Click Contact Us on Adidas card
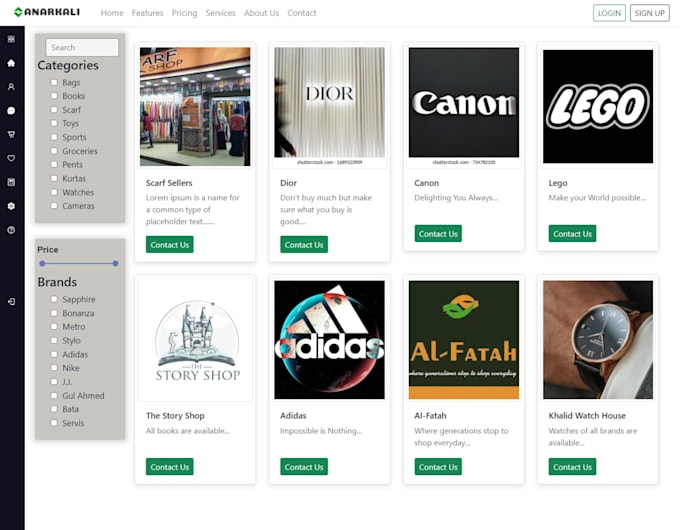 pyautogui.click(x=304, y=467)
